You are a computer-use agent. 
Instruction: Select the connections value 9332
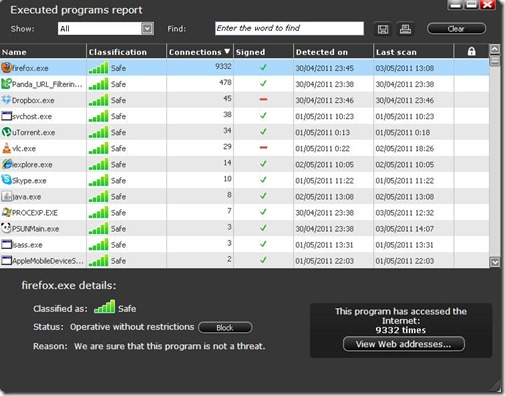(223, 66)
